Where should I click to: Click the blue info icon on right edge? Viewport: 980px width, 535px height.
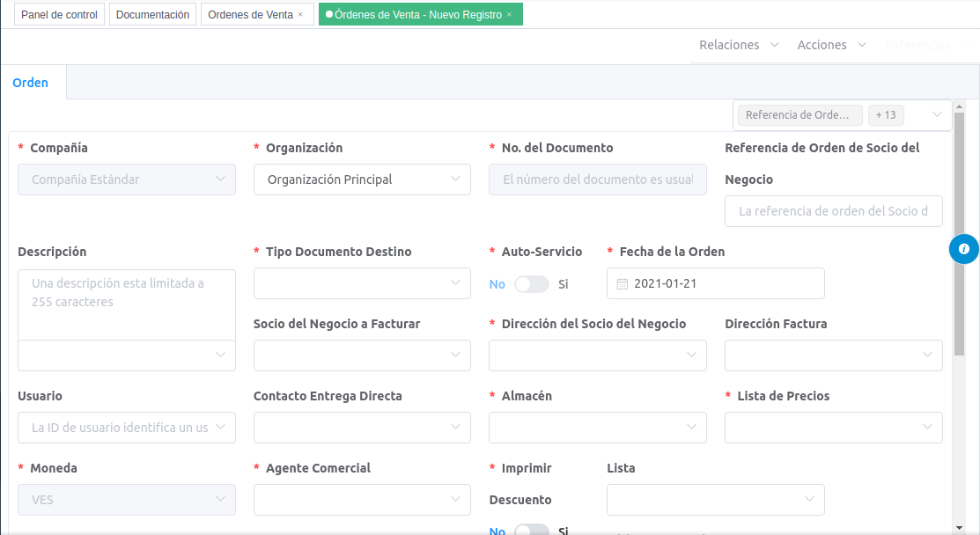tap(964, 249)
